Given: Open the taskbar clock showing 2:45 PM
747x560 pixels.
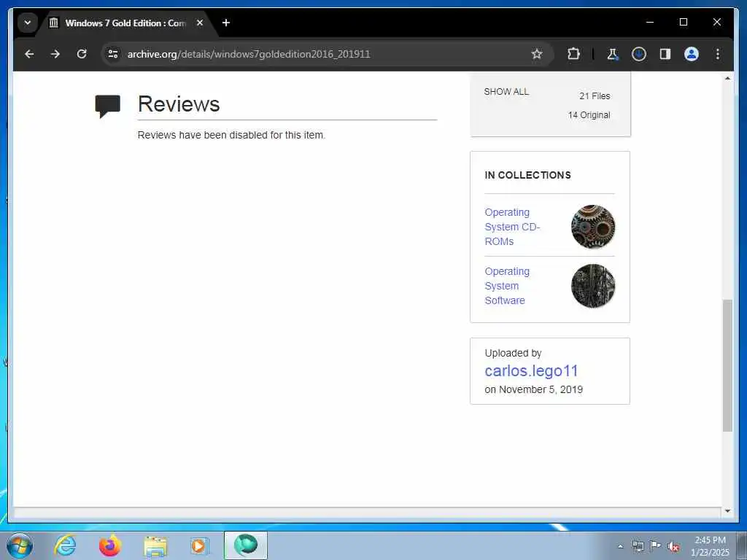Looking at the screenshot, I should click(x=710, y=546).
